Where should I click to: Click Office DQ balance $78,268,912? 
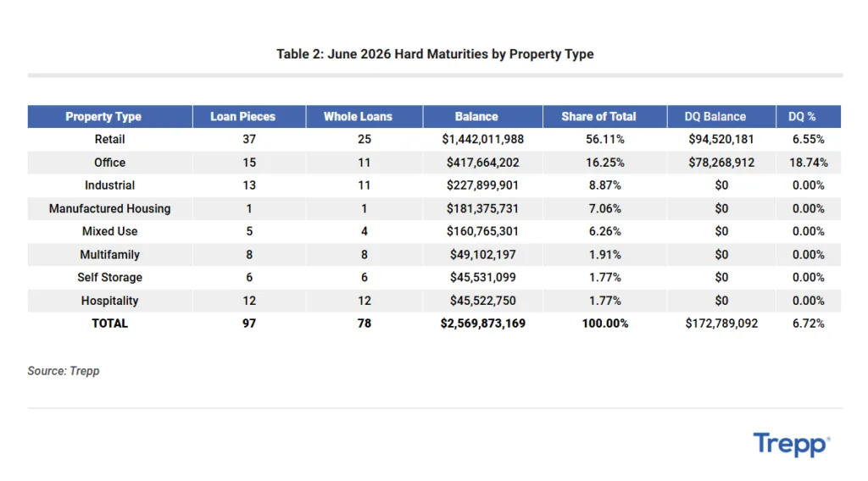pos(721,163)
